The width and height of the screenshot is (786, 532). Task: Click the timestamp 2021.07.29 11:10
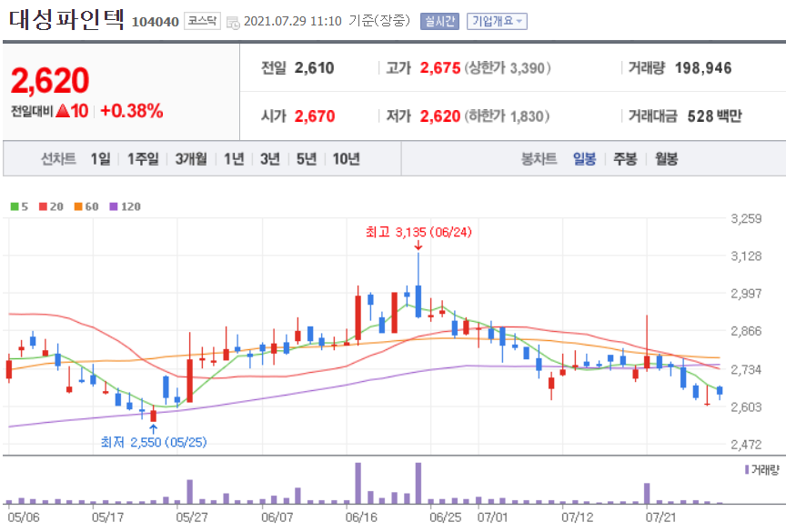click(x=292, y=21)
